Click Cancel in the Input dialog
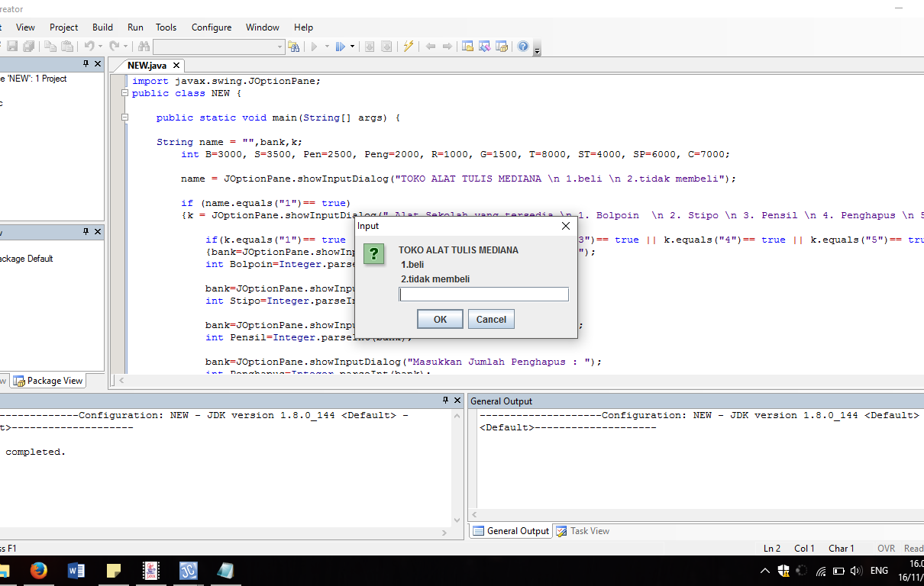 [491, 319]
